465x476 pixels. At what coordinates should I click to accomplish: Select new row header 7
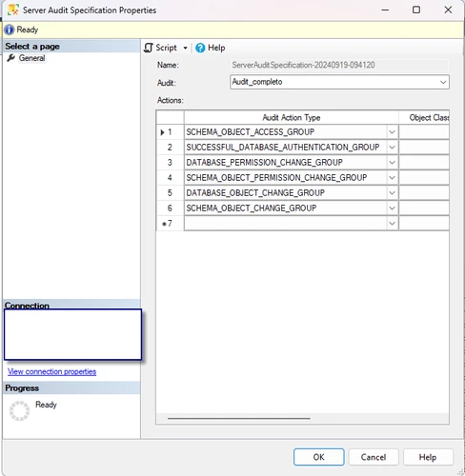170,224
